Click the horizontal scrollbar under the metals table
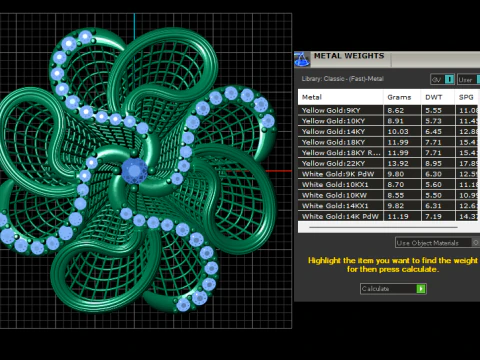 point(383,227)
